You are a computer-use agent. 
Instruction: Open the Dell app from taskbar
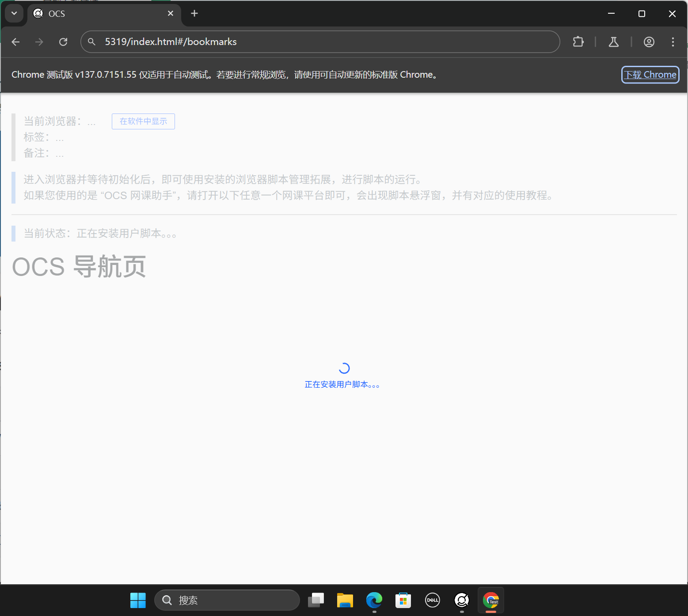[x=433, y=601]
